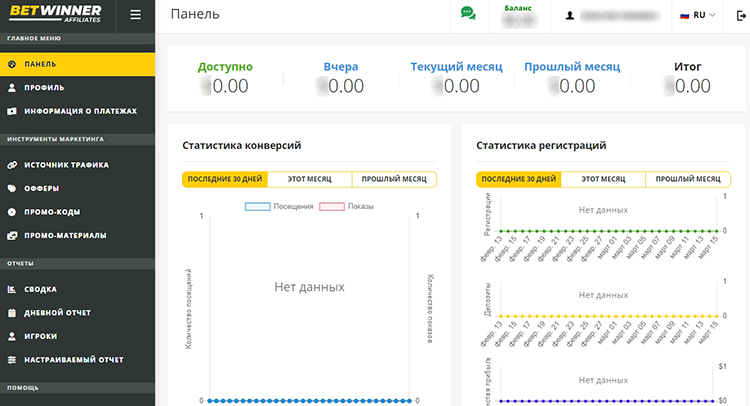Image resolution: width=750 pixels, height=406 pixels.
Task: Click the BetWinner Affiliates logo
Action: 55,14
